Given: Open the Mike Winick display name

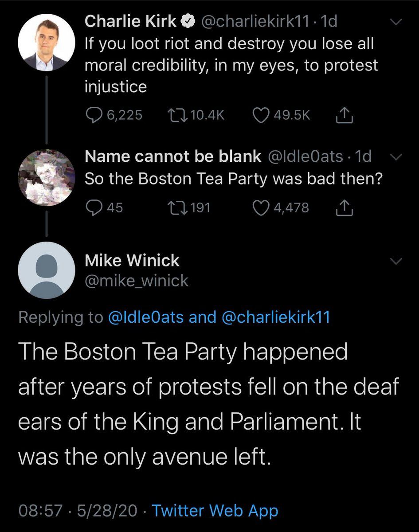Looking at the screenshot, I should [x=132, y=261].
